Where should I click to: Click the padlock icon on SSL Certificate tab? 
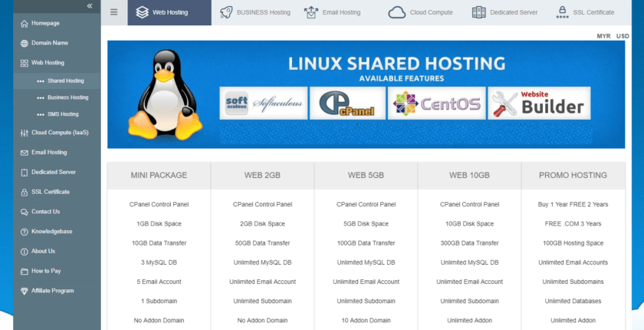pos(562,12)
